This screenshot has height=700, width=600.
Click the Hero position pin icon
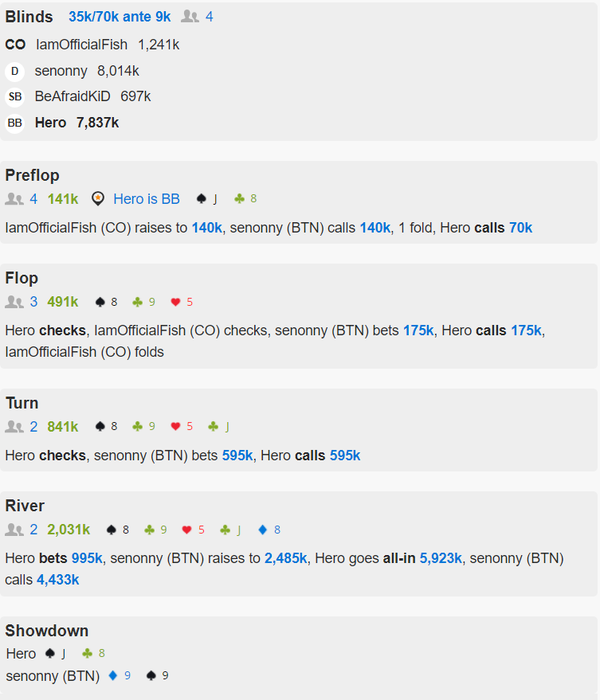point(98,199)
